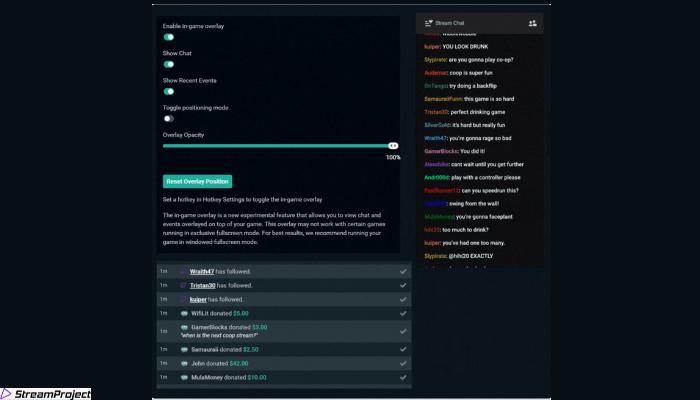The image size is (700, 400).
Task: Click the "try doing a backflip" message
Action: click(x=473, y=86)
